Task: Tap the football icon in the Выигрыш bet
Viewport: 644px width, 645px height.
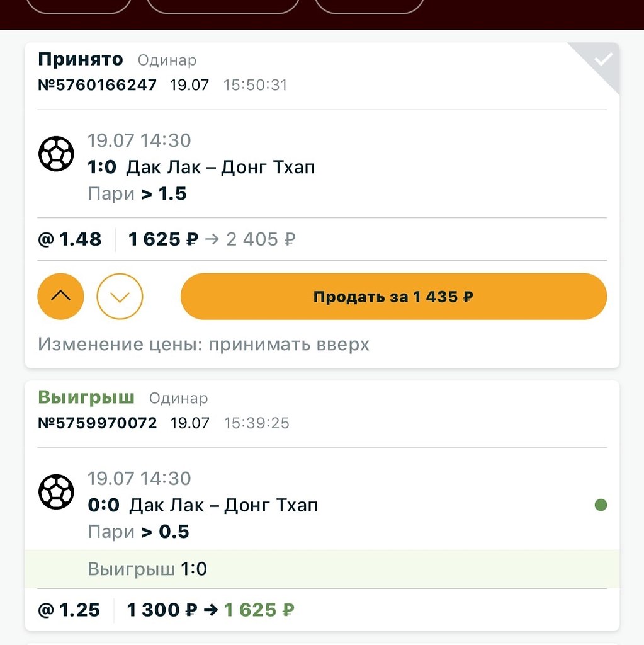Action: [x=57, y=492]
